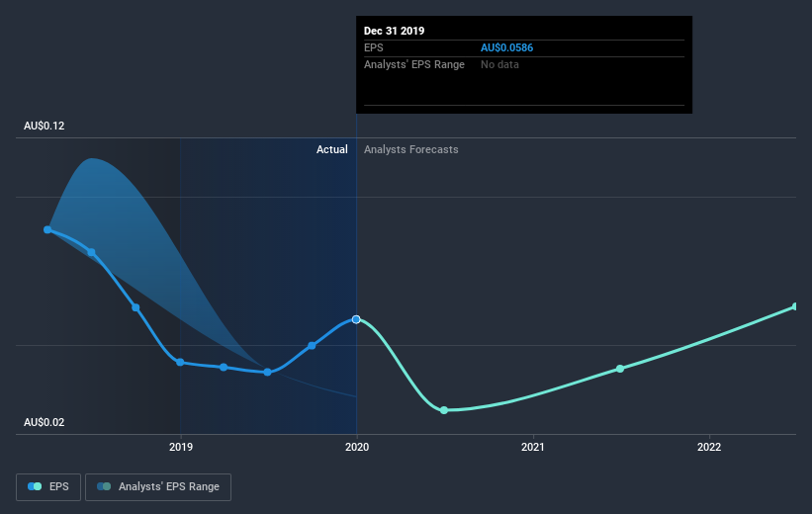Image resolution: width=812 pixels, height=514 pixels.
Task: Click the EPS data point at start of 2019
Action: pos(180,363)
